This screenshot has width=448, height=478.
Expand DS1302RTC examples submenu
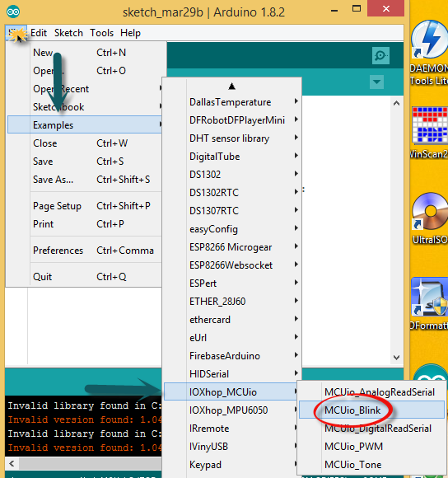tap(232, 193)
